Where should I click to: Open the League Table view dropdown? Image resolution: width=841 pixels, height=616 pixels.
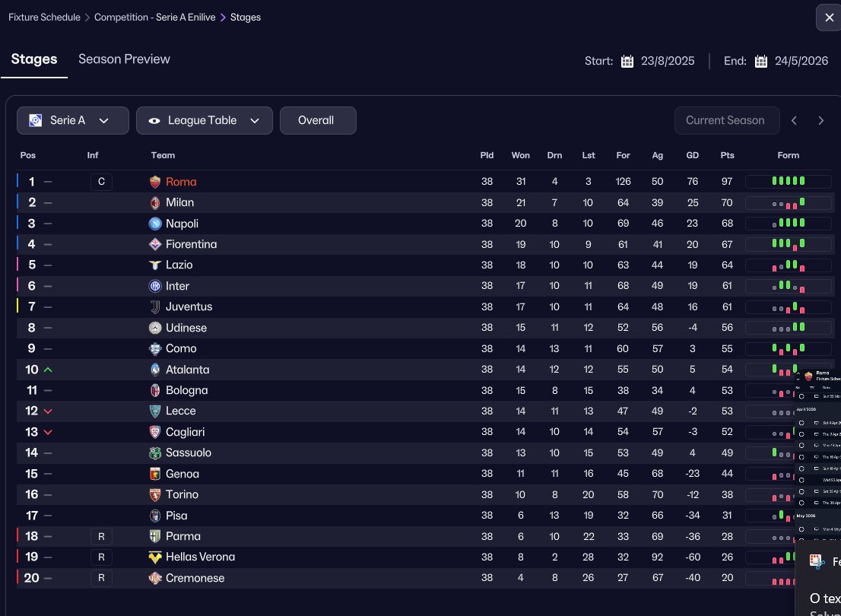[204, 120]
